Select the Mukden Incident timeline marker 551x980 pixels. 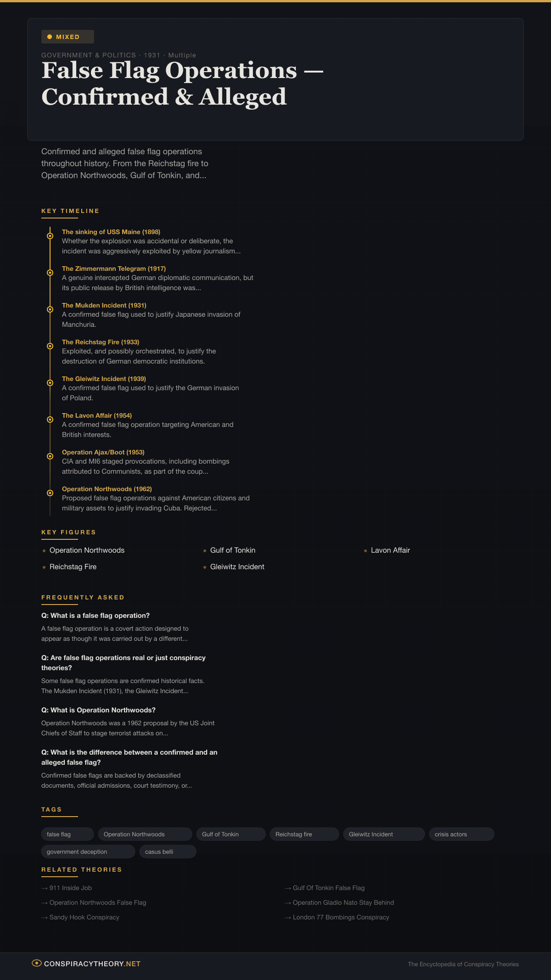50,309
